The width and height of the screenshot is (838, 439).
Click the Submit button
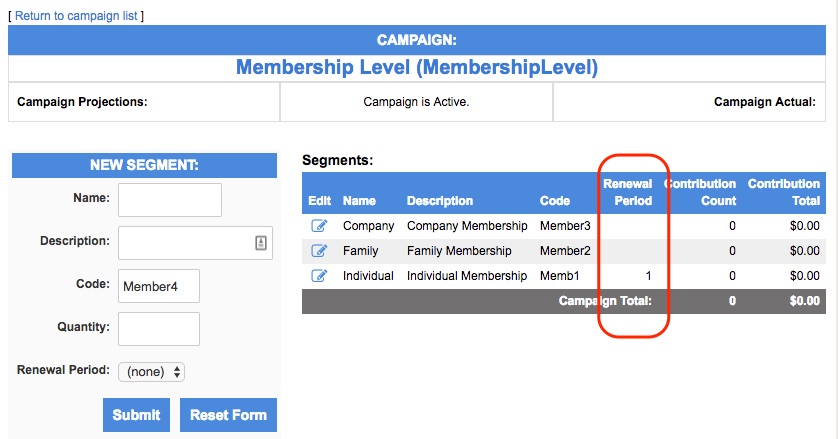(136, 415)
